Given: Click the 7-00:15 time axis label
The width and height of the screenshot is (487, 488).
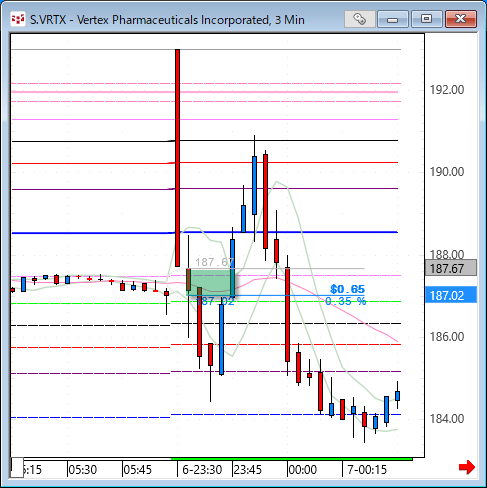Looking at the screenshot, I should [367, 470].
